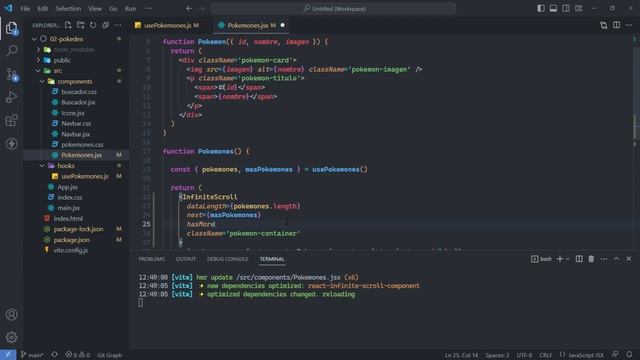Image resolution: width=640 pixels, height=360 pixels.
Task: Toggle the bottom panel layout
Action: (x=553, y=9)
